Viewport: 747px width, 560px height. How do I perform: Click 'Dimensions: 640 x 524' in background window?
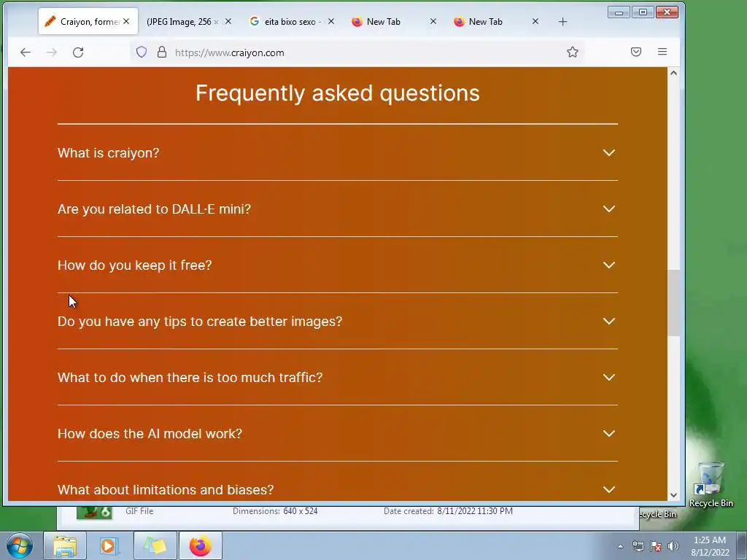[x=275, y=511]
